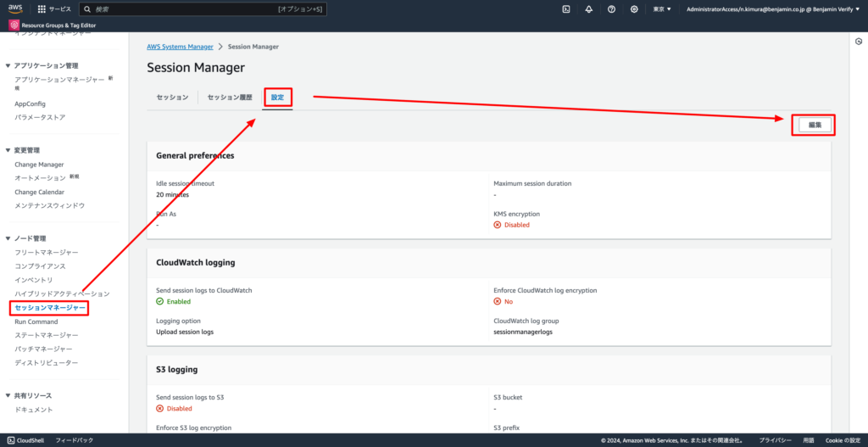Viewport: 868px width, 447px height.
Task: Click the General preferences heading
Action: pos(196,156)
